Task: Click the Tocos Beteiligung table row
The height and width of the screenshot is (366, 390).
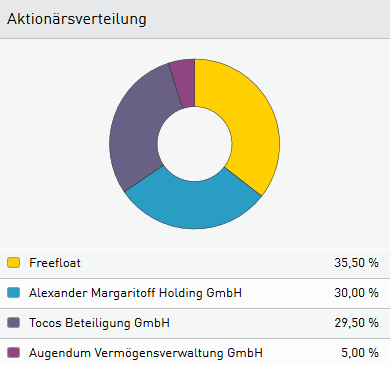Action: pos(195,323)
